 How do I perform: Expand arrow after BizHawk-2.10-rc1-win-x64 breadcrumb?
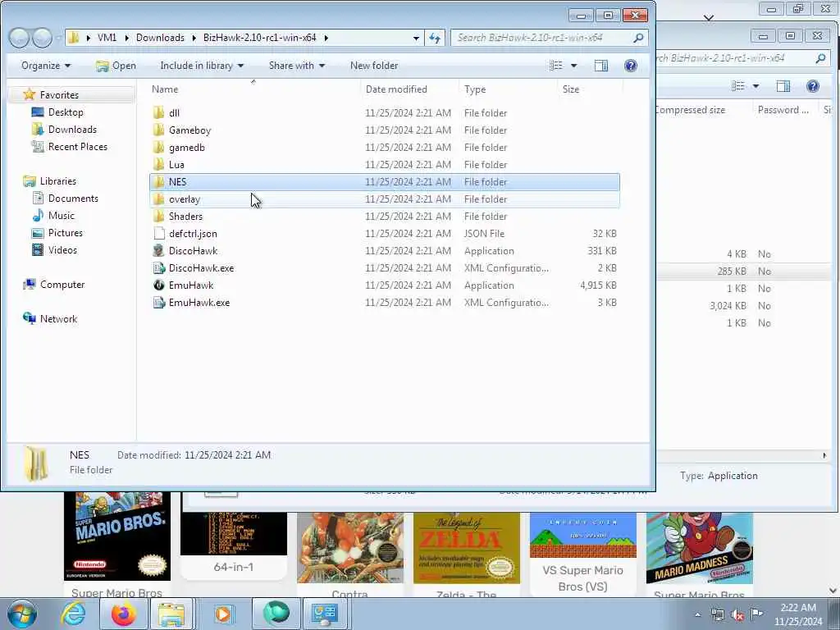[326, 38]
